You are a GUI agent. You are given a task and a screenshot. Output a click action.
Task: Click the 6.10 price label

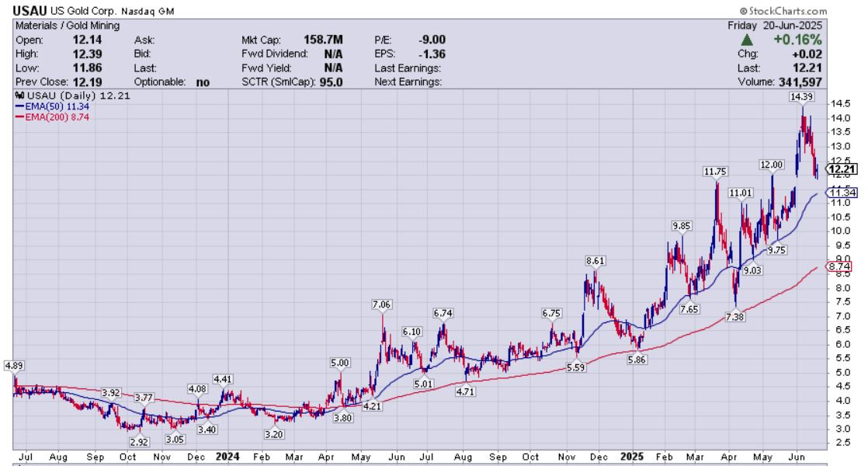(411, 332)
